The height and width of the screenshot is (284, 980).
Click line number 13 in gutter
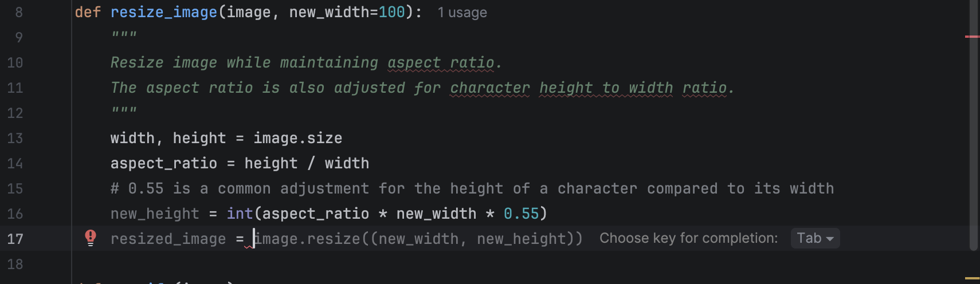tap(15, 138)
